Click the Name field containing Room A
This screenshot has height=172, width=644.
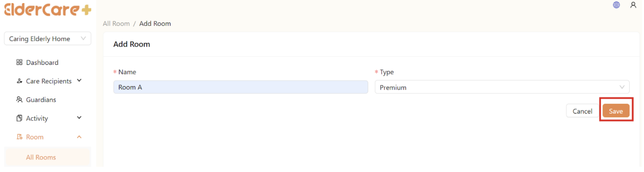240,87
